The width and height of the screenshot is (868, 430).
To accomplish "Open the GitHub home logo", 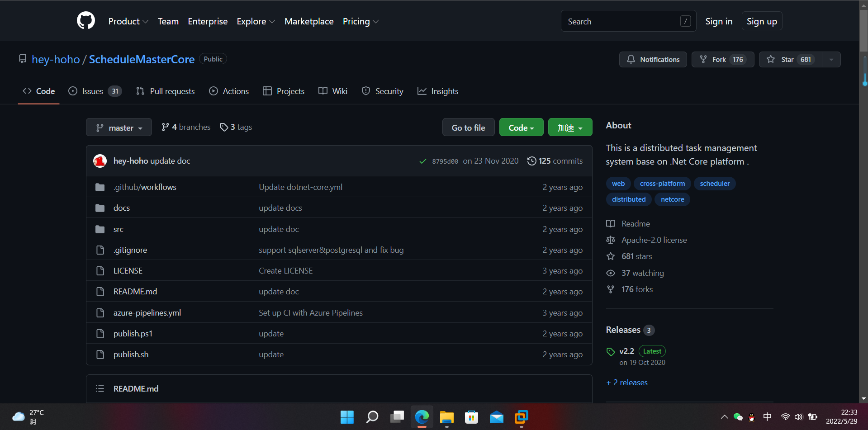I will 86,21.
